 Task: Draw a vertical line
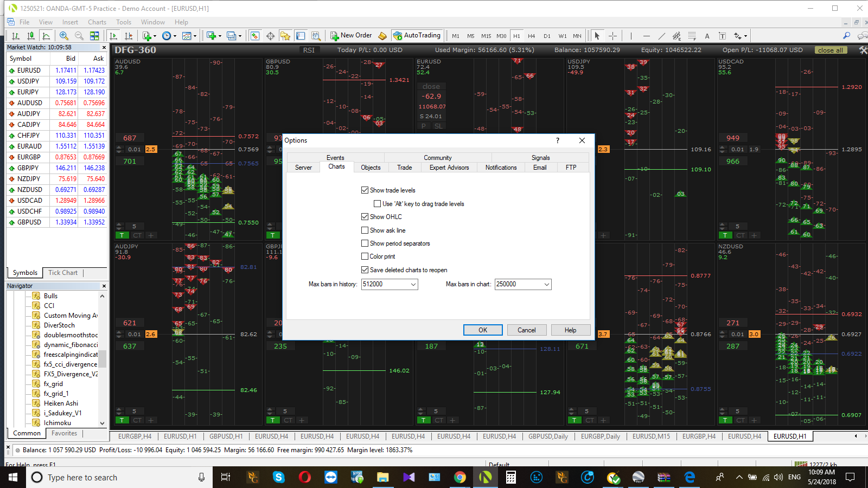(631, 36)
